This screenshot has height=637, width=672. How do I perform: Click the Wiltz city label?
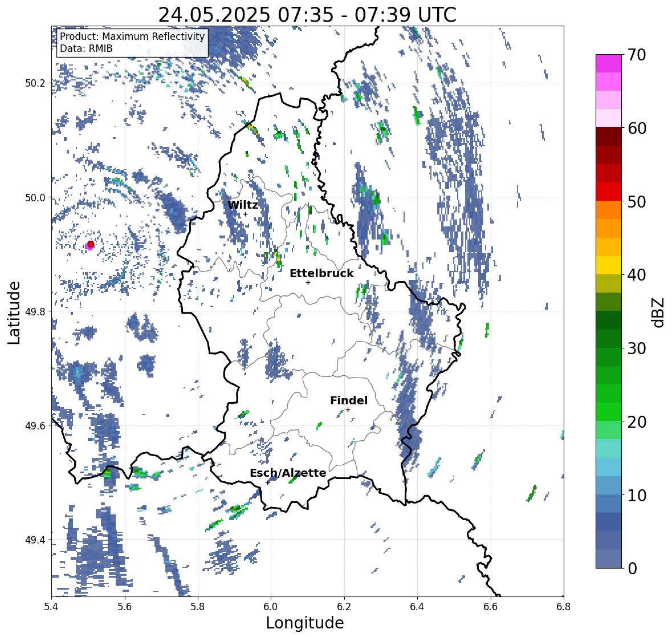click(243, 205)
